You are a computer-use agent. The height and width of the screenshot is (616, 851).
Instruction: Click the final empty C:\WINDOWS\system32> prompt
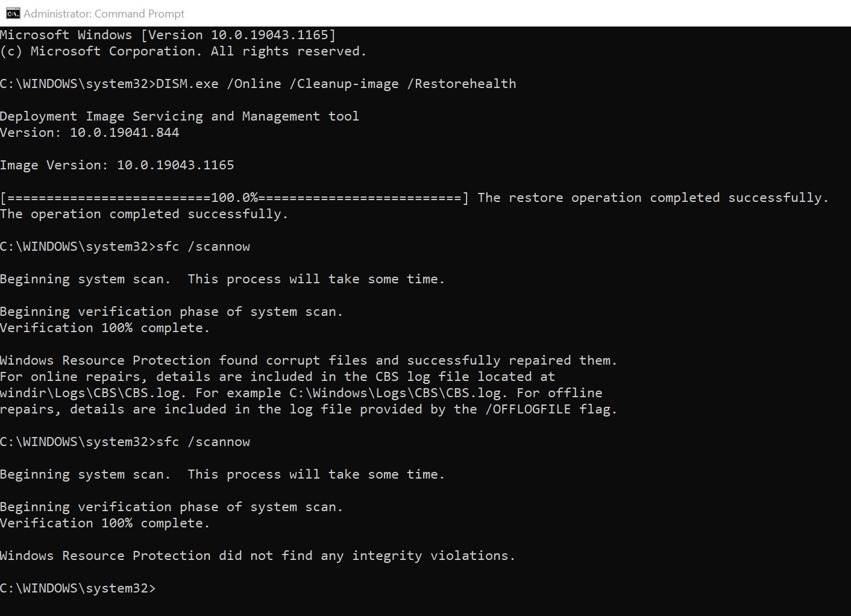point(78,588)
